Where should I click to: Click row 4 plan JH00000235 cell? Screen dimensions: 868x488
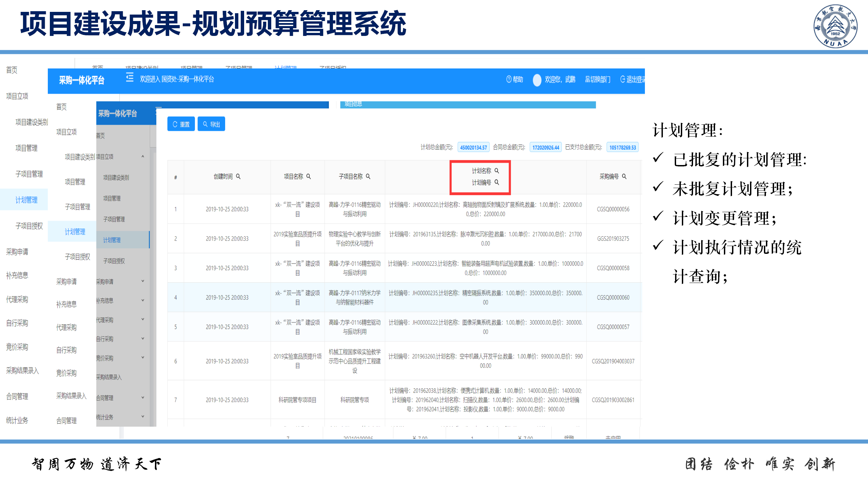click(486, 298)
